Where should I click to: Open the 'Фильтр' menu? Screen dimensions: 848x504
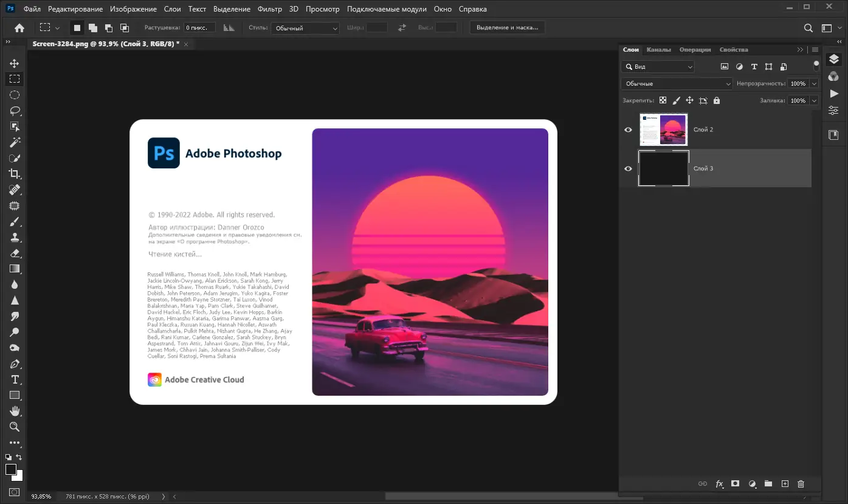[x=270, y=9]
